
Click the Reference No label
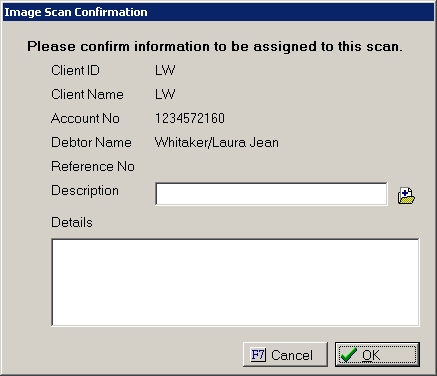pos(93,166)
